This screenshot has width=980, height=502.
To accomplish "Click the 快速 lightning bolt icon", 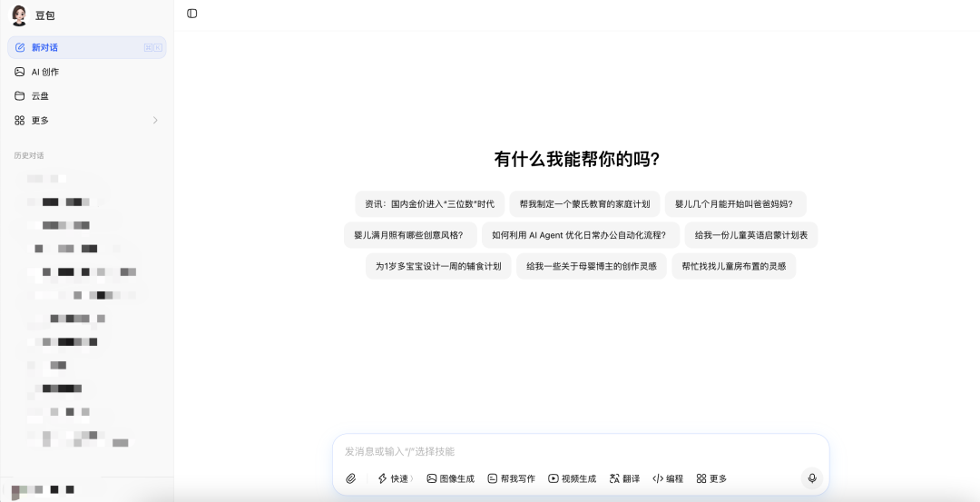I will [x=383, y=479].
